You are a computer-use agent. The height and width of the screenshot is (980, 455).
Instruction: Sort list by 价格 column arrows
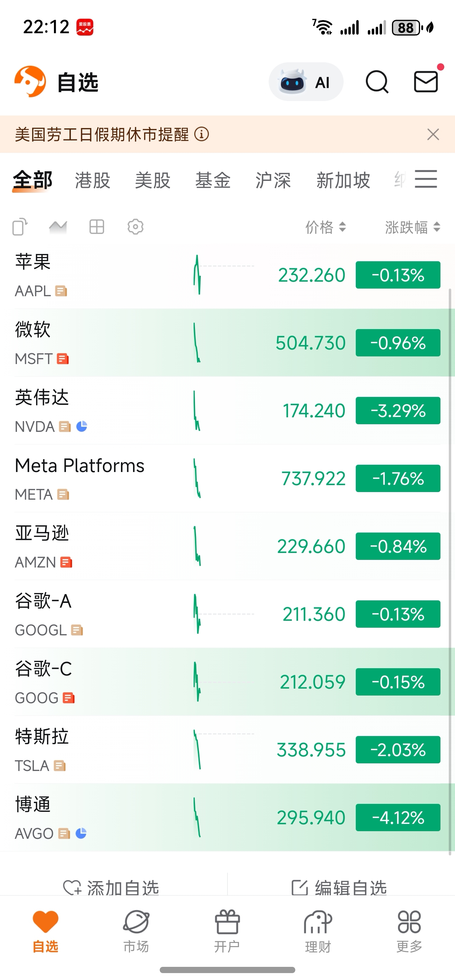point(326,227)
